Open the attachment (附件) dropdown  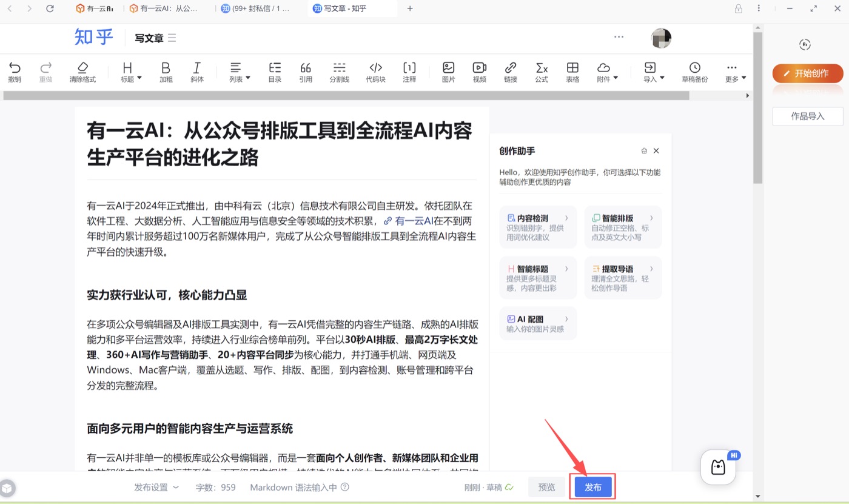point(607,72)
